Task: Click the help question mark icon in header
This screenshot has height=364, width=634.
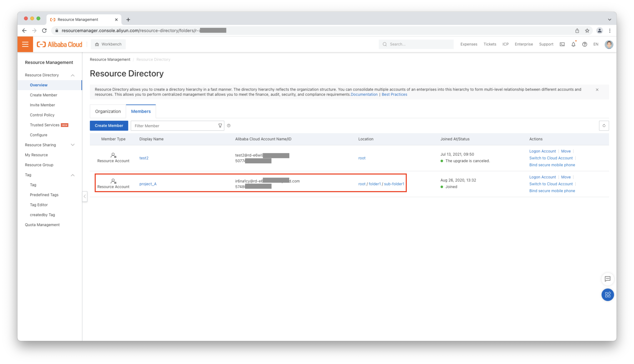Action: pos(585,44)
